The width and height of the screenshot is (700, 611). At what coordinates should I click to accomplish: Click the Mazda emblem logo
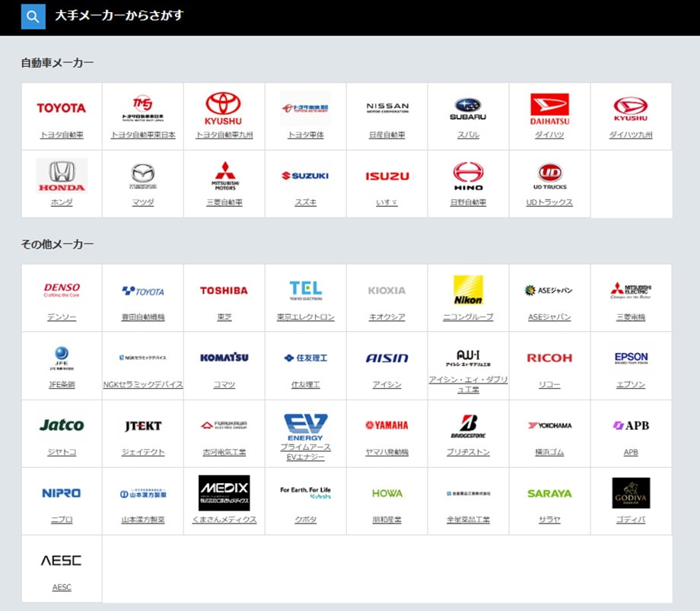coord(143,176)
